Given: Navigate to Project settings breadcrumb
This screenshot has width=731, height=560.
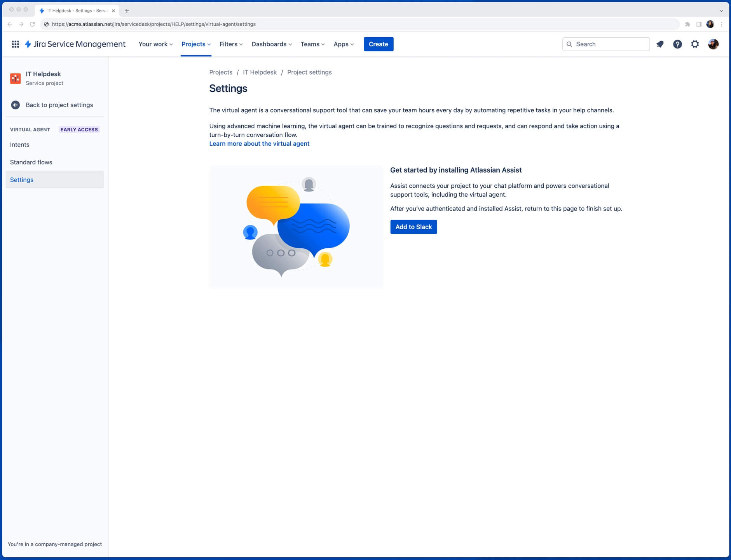Looking at the screenshot, I should (309, 72).
